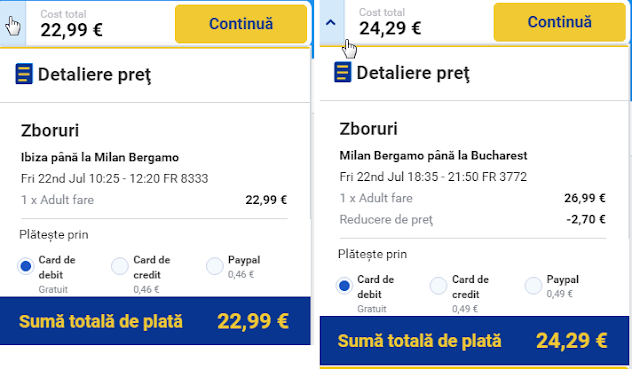Toggle the cost total expander in left panel
Image resolution: width=640 pixels, height=370 pixels.
(13, 24)
